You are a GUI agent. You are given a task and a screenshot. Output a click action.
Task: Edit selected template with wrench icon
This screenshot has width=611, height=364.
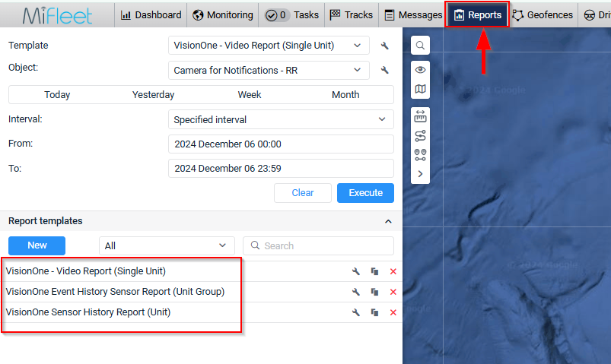pos(384,46)
